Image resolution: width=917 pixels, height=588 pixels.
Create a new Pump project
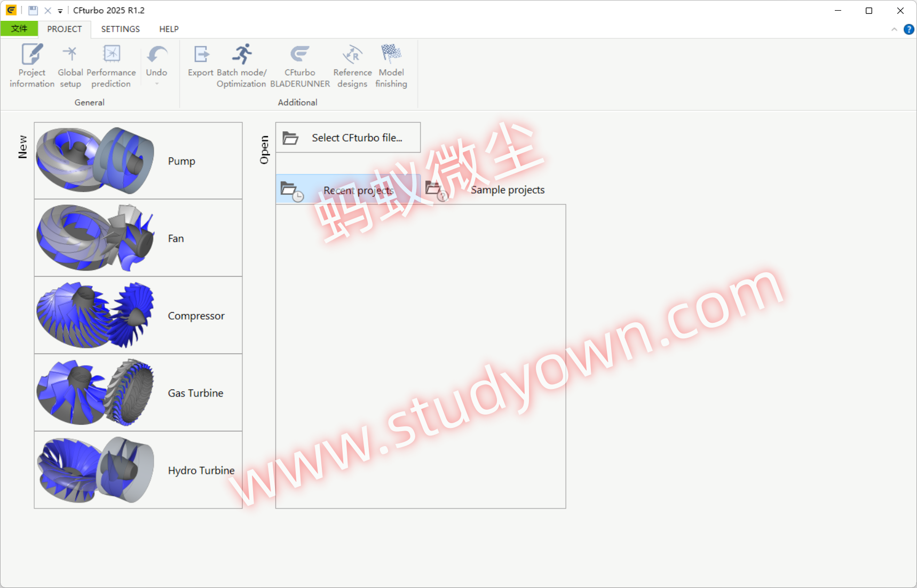(x=138, y=161)
